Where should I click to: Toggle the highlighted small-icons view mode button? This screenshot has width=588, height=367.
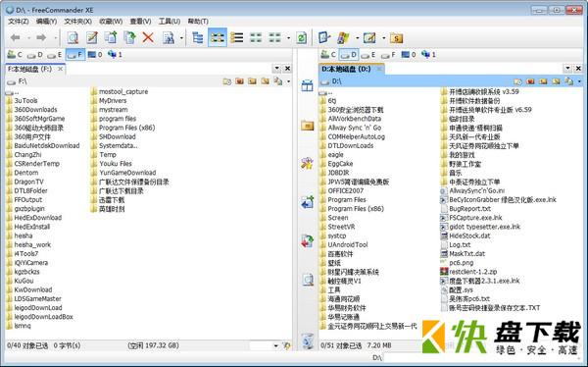(x=218, y=37)
